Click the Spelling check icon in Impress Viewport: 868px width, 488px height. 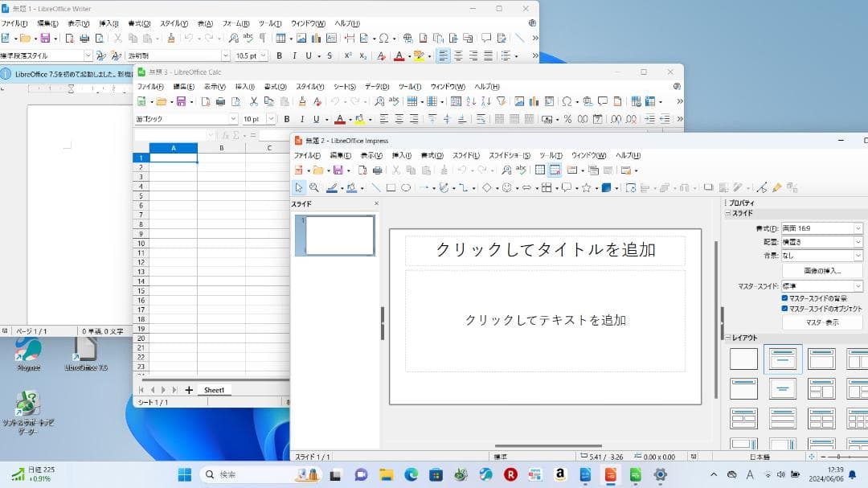click(522, 170)
